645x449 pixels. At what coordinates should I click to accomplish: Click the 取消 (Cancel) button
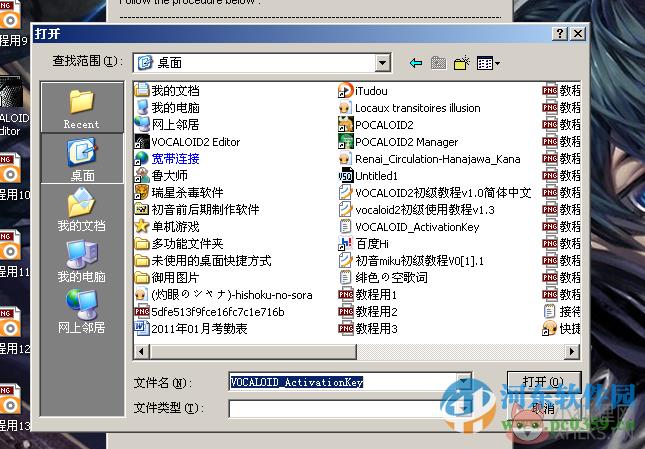[x=544, y=408]
